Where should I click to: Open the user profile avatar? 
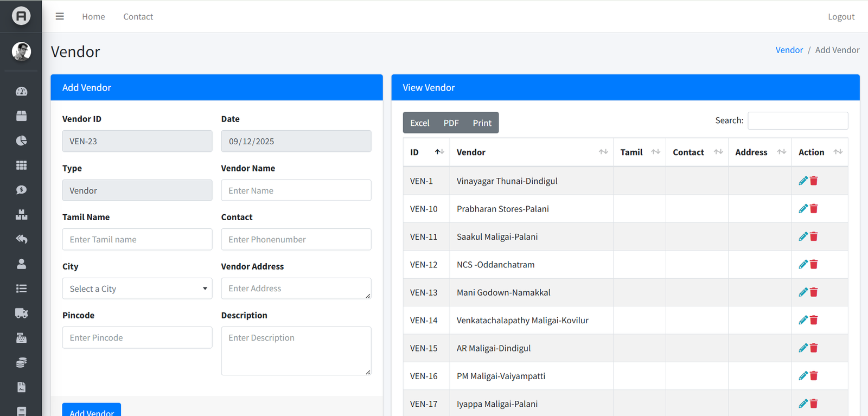tap(21, 52)
